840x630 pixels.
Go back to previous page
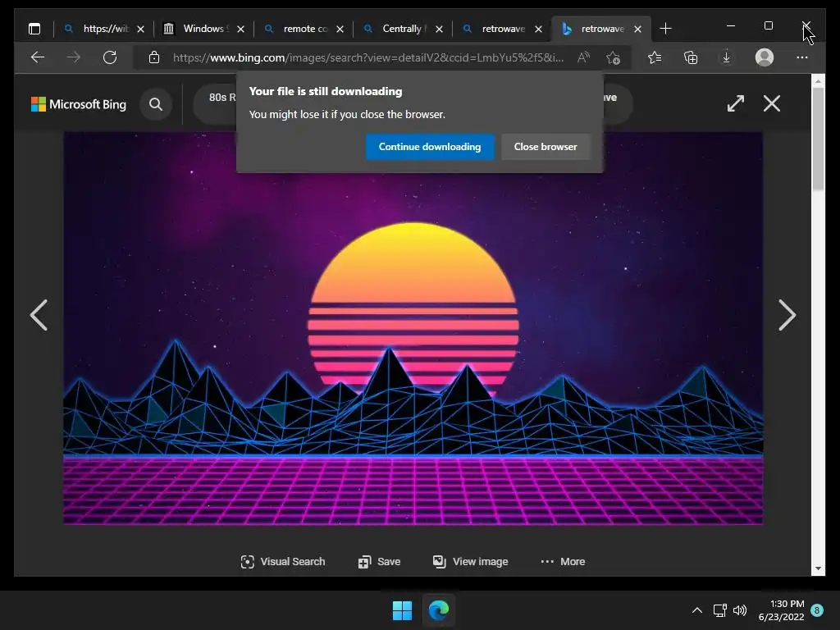38,57
